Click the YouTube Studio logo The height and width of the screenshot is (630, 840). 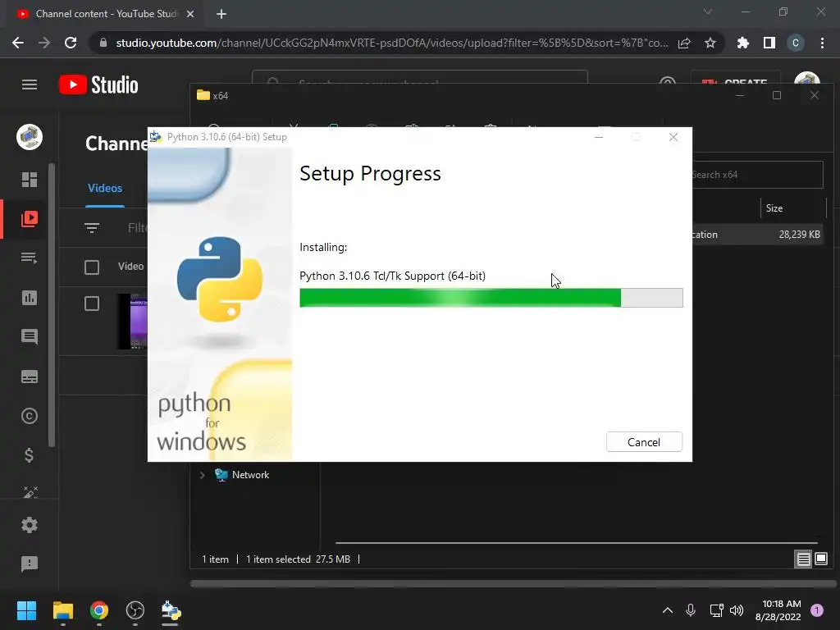(98, 84)
